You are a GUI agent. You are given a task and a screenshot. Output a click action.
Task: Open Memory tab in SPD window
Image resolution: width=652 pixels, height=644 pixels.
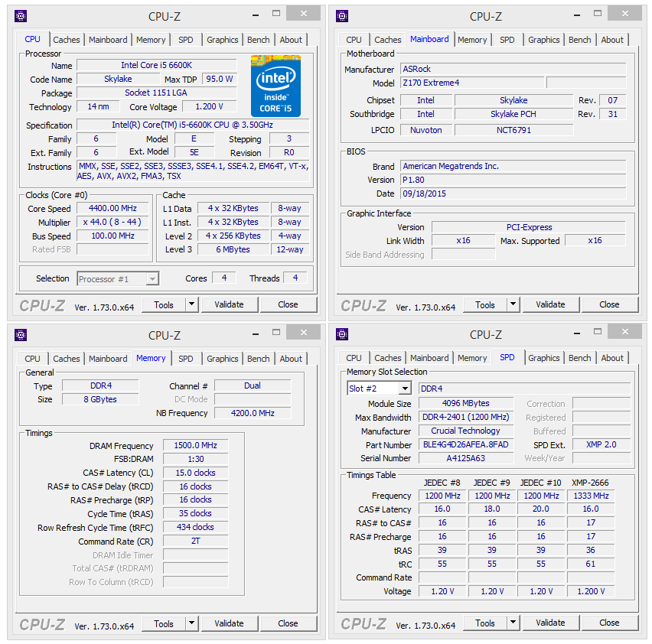coord(472,358)
